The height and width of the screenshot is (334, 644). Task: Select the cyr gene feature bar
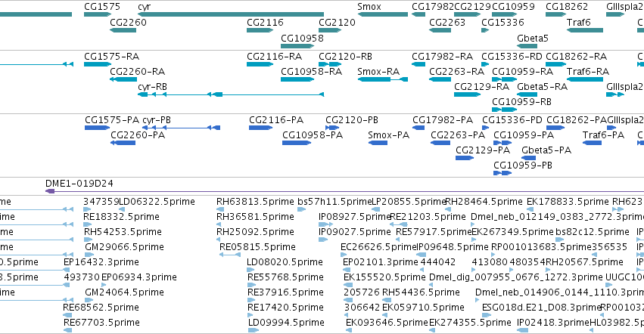tap(231, 14)
